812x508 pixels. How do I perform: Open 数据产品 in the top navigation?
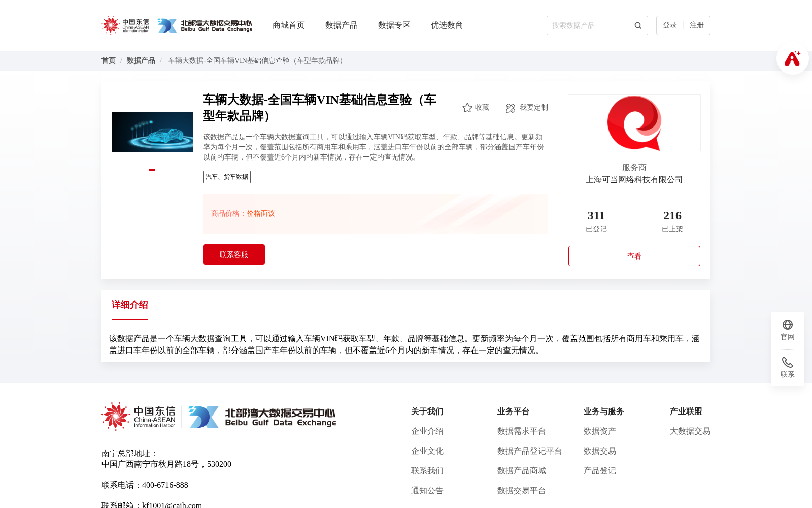342,25
